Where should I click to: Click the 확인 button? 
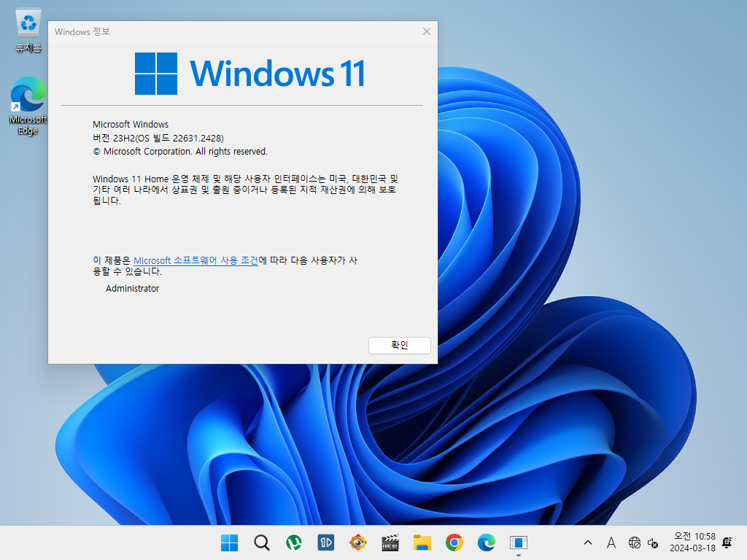click(x=400, y=345)
